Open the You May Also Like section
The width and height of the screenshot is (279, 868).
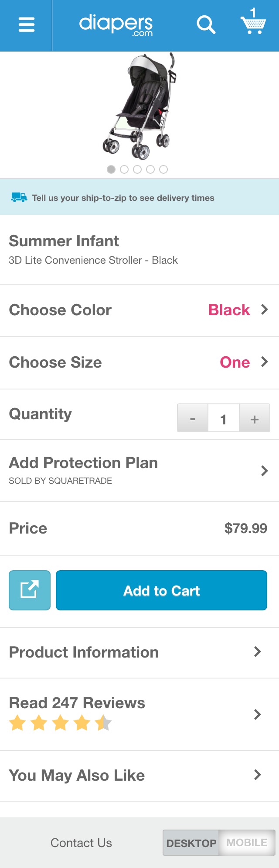pyautogui.click(x=139, y=775)
